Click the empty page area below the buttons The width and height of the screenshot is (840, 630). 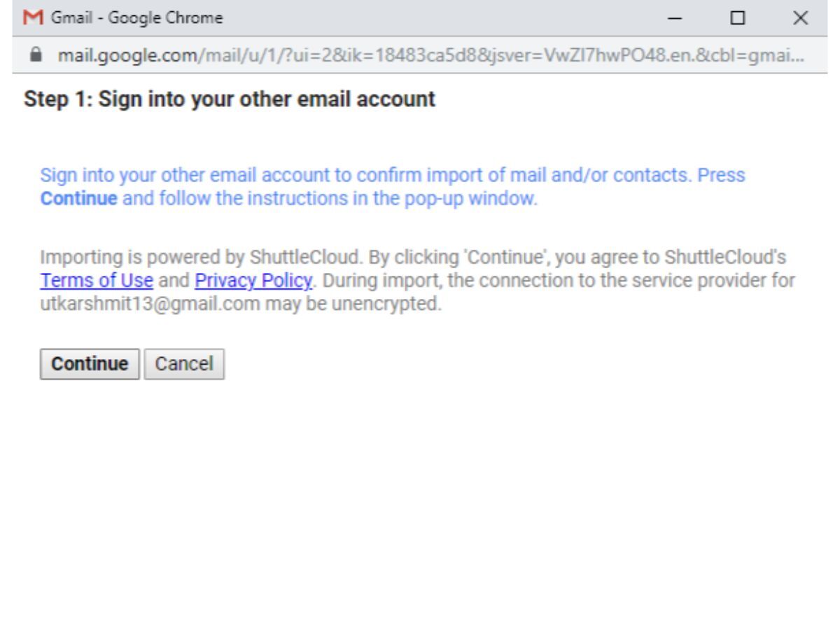[420, 504]
